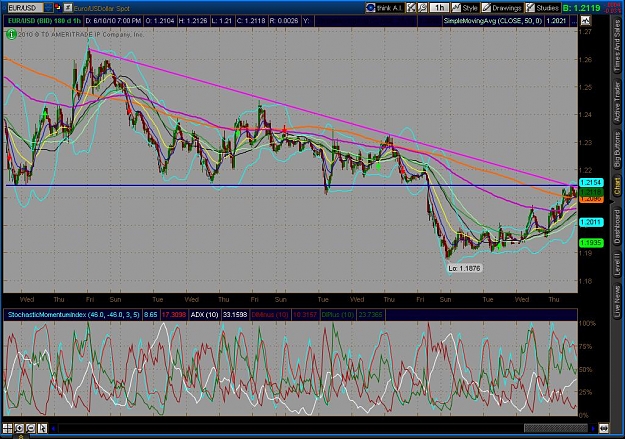Click the B: 1.2119 bid price
The width and height of the screenshot is (625, 439).
pos(582,8)
